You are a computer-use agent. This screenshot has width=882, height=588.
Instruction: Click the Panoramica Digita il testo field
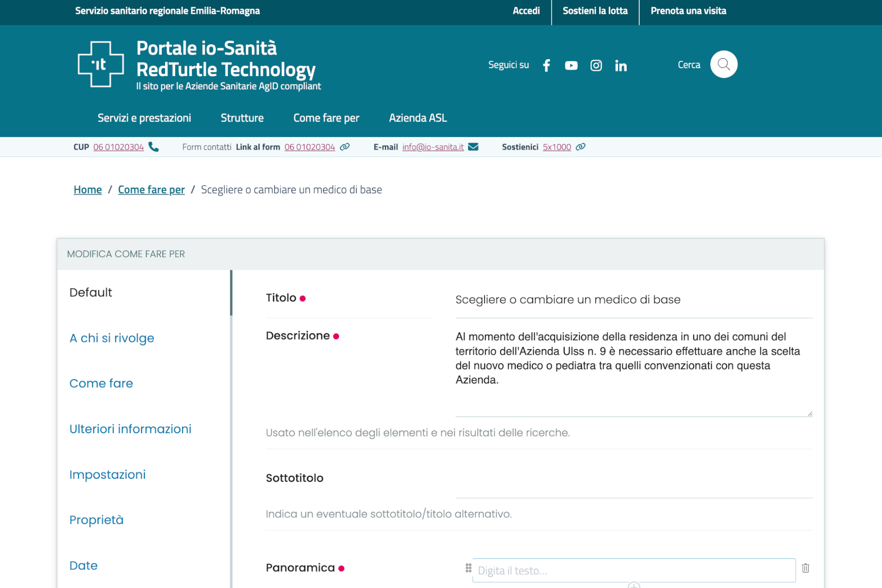tap(633, 570)
